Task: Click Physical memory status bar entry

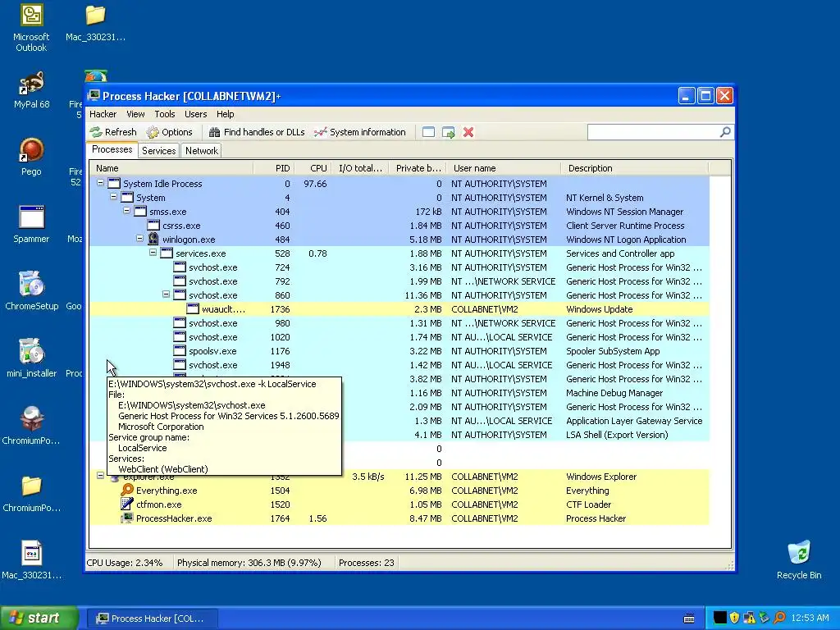Action: click(x=249, y=563)
